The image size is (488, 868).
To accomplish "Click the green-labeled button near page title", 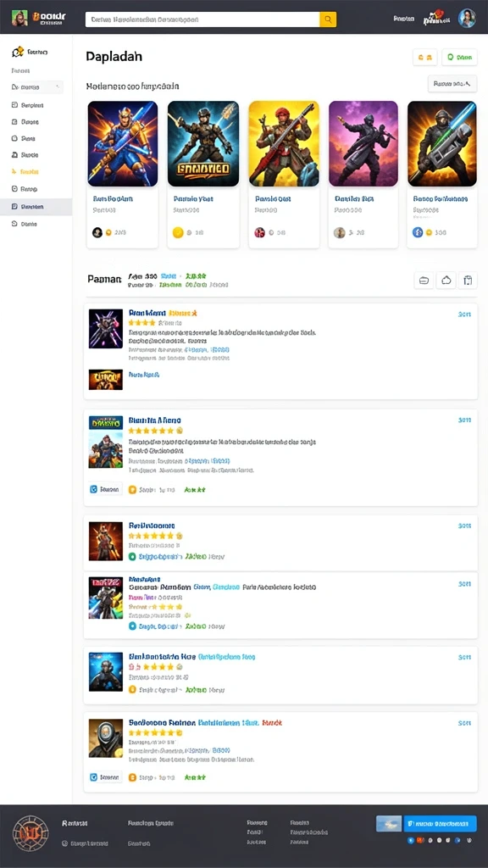I will pyautogui.click(x=459, y=57).
